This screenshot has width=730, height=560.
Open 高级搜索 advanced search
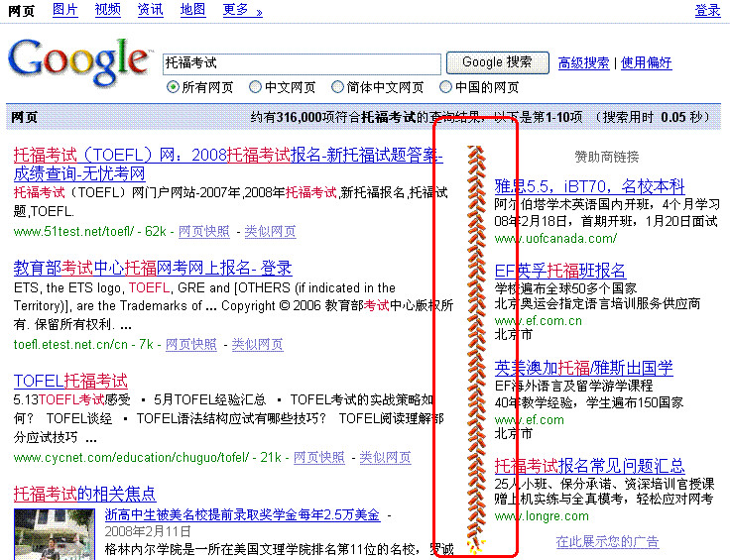[x=583, y=62]
